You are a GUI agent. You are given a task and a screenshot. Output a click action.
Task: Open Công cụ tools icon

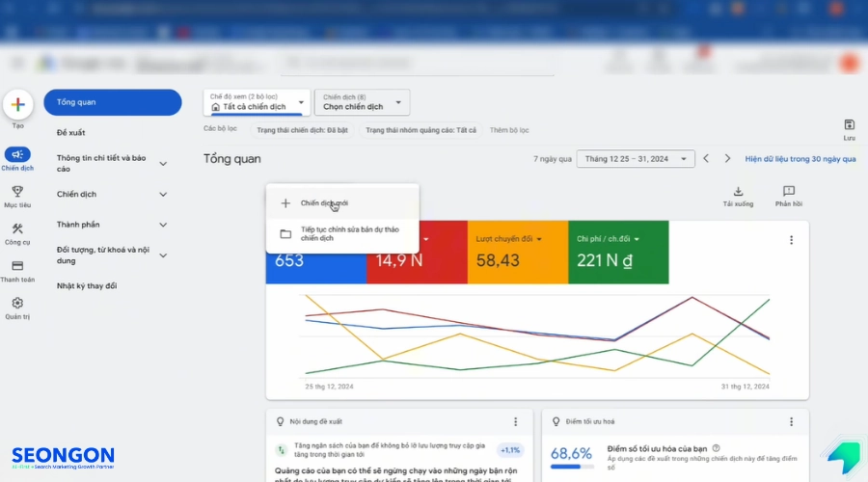pos(17,228)
